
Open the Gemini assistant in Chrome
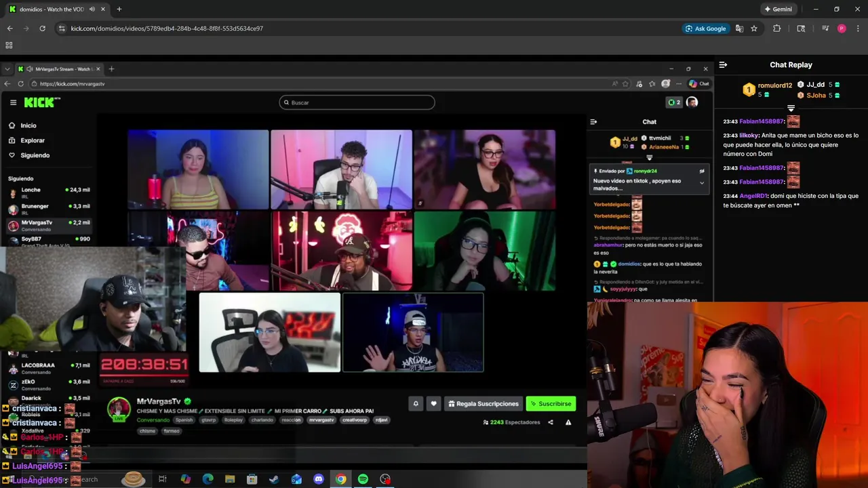[778, 9]
